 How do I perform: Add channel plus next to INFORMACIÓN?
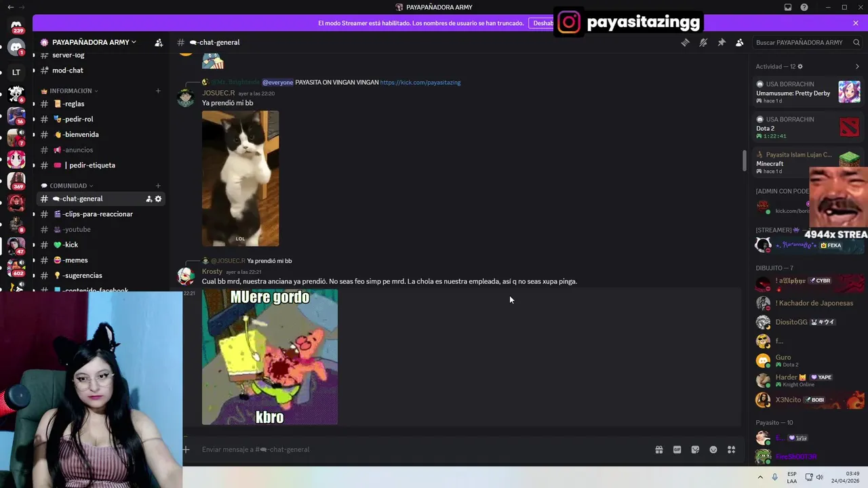coord(158,91)
